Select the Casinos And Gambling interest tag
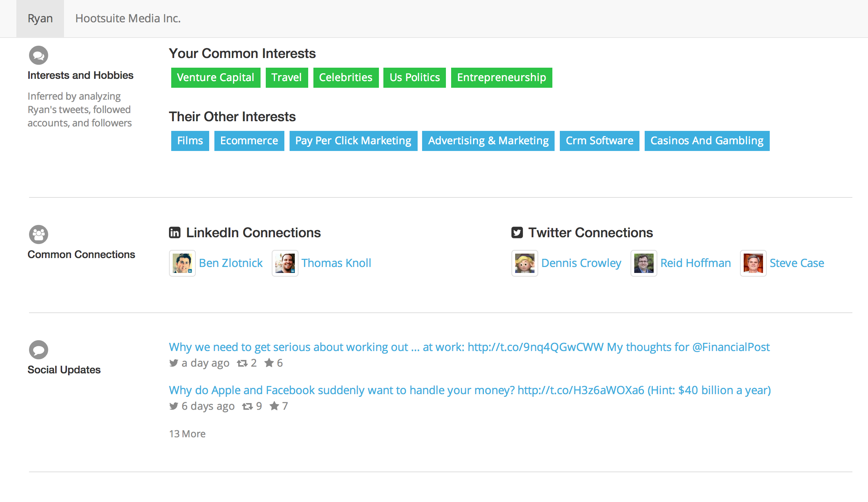Viewport: 868px width, 502px height. [x=706, y=141]
